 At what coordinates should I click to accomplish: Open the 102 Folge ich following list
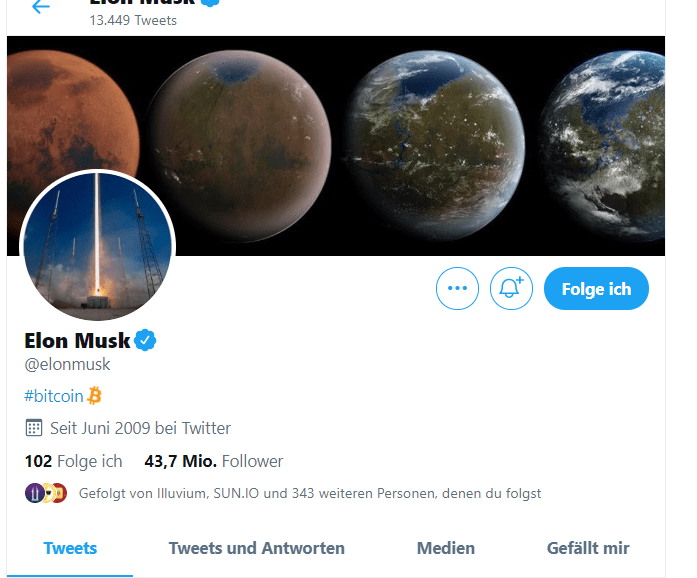click(x=73, y=461)
